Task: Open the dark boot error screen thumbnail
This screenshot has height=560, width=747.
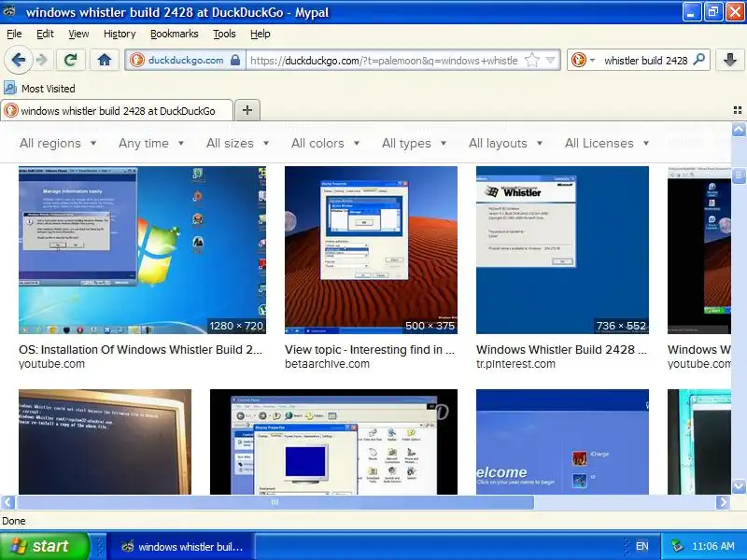Action: (105, 441)
